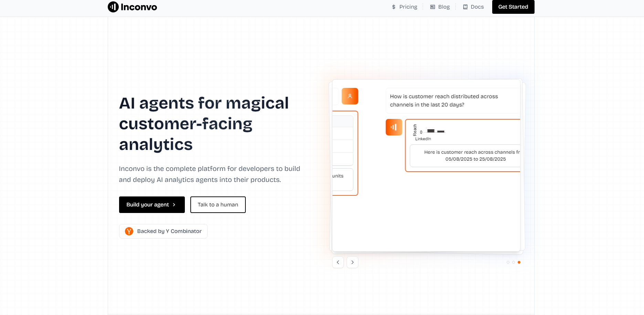Click the Talk to a human button
This screenshot has width=644, height=315.
(218, 205)
